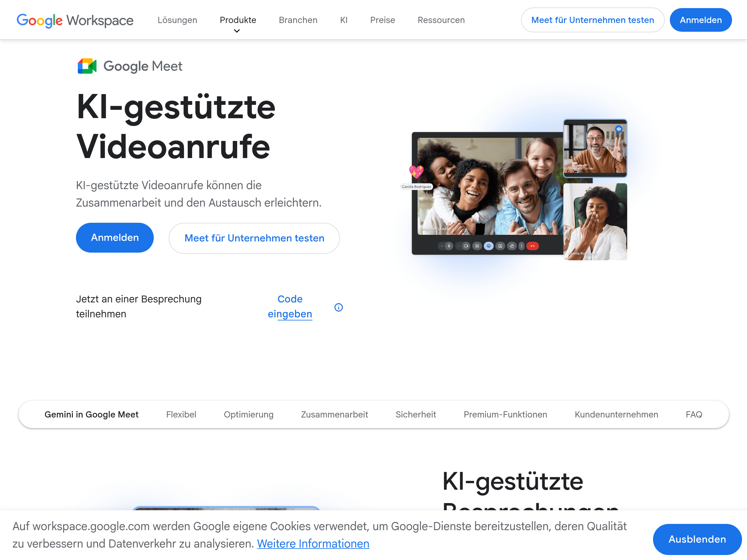The height and width of the screenshot is (560, 747).
Task: Switch to the Sicherheit tab
Action: click(416, 414)
